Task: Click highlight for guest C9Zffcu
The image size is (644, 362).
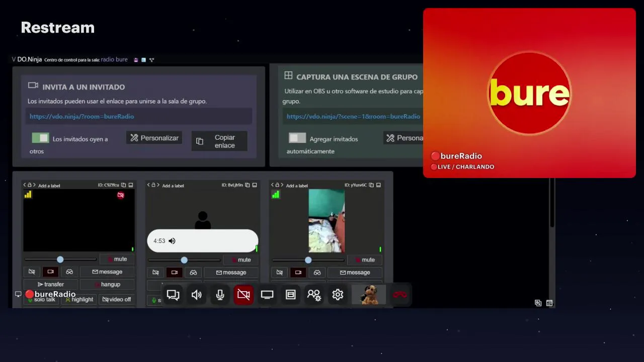Action: [x=79, y=299]
